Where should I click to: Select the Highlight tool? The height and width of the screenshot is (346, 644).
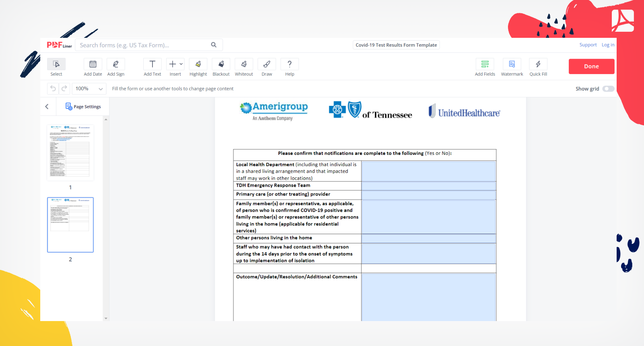click(198, 67)
